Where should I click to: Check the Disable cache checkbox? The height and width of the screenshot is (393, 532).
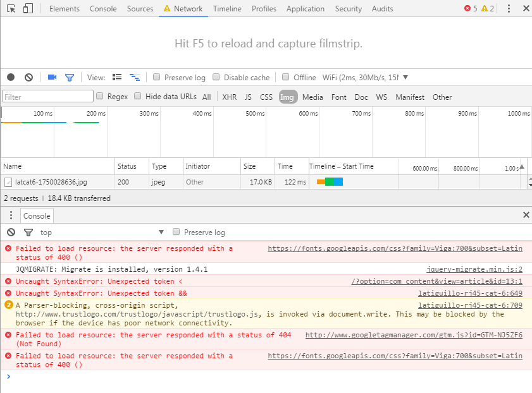point(216,77)
